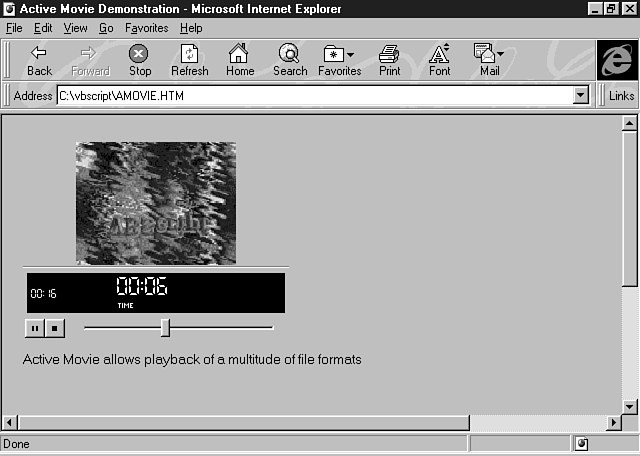
Task: Click the vertical scrollbar down arrow
Action: [x=629, y=405]
